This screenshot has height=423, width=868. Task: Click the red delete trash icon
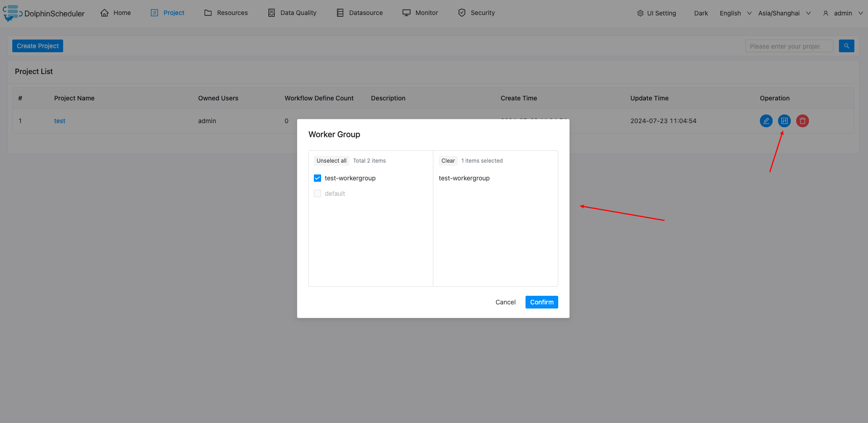tap(802, 121)
